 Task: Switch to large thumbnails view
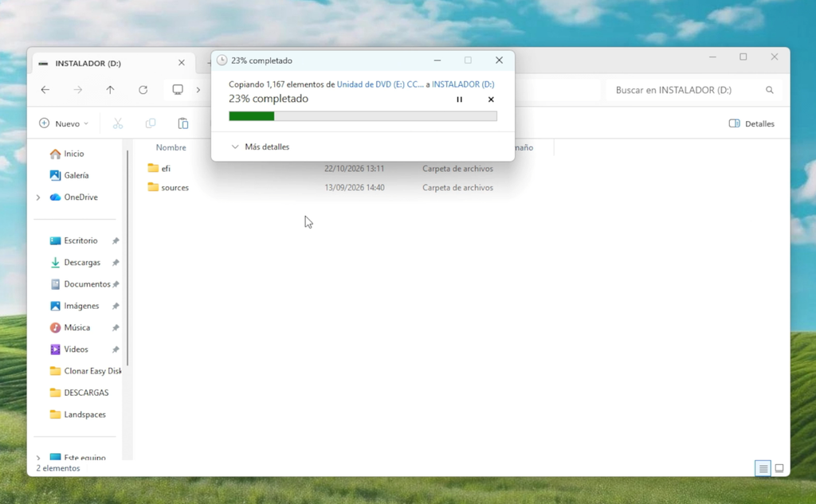779,468
